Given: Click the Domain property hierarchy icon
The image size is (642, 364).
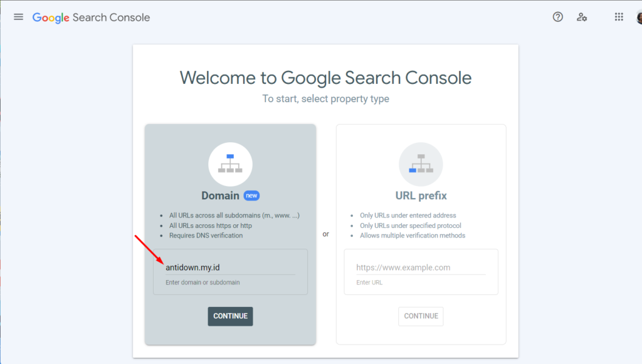Looking at the screenshot, I should click(x=230, y=164).
